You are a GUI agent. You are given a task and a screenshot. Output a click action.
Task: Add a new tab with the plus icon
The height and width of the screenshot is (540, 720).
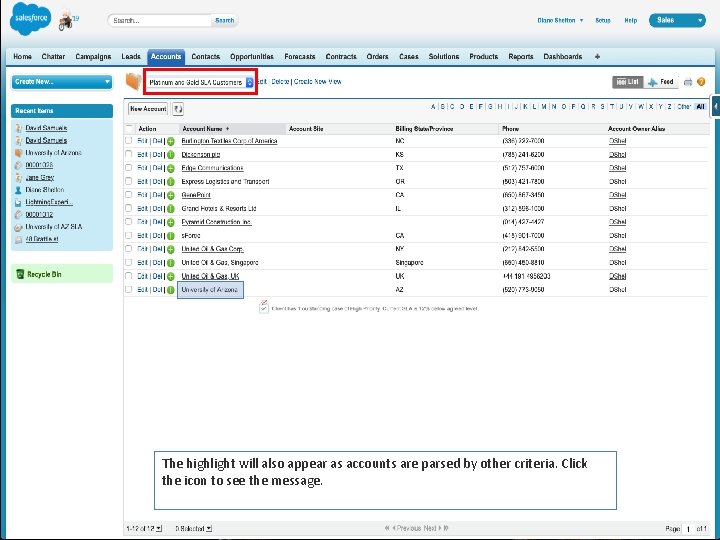pyautogui.click(x=597, y=56)
